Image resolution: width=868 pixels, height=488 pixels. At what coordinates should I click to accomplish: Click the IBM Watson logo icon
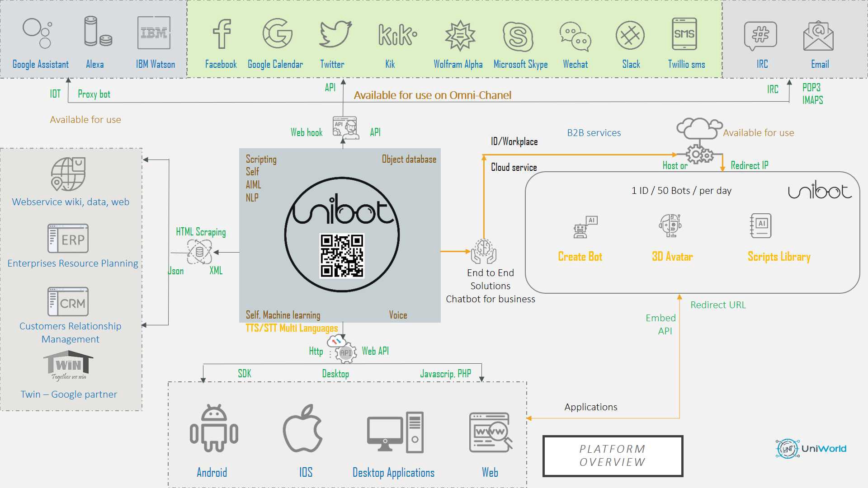click(x=154, y=33)
